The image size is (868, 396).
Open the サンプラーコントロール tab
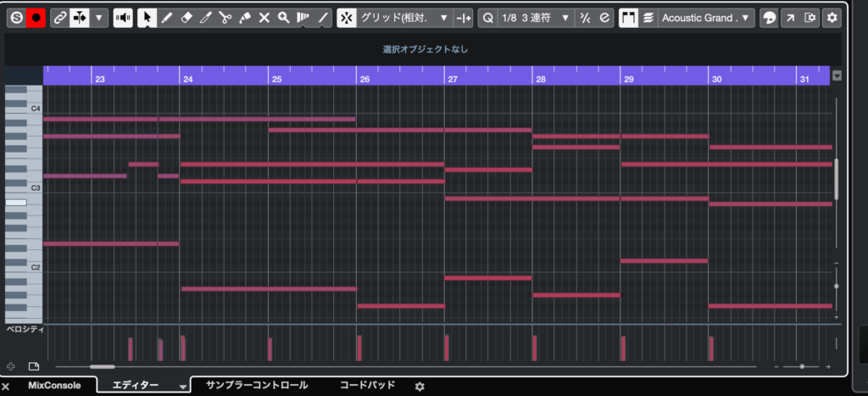(257, 385)
